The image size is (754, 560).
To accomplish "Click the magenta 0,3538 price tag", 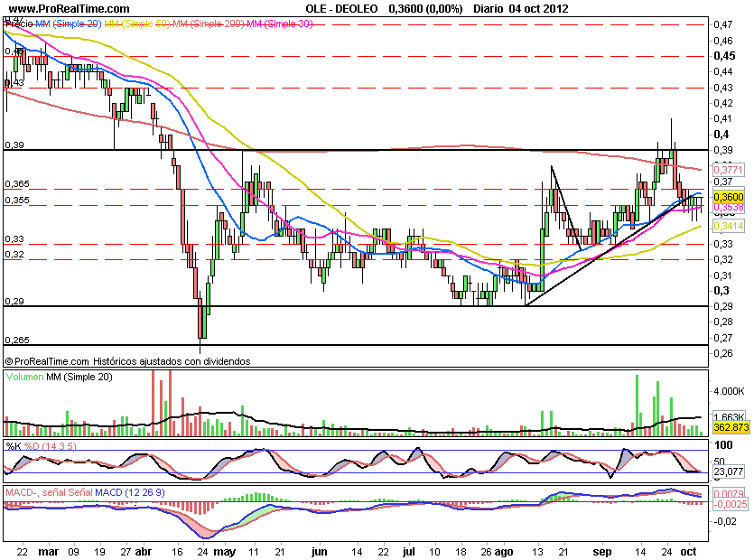I will (x=727, y=208).
